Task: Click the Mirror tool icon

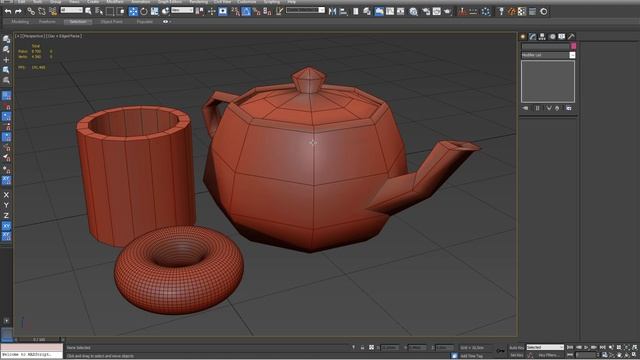Action: point(332,11)
